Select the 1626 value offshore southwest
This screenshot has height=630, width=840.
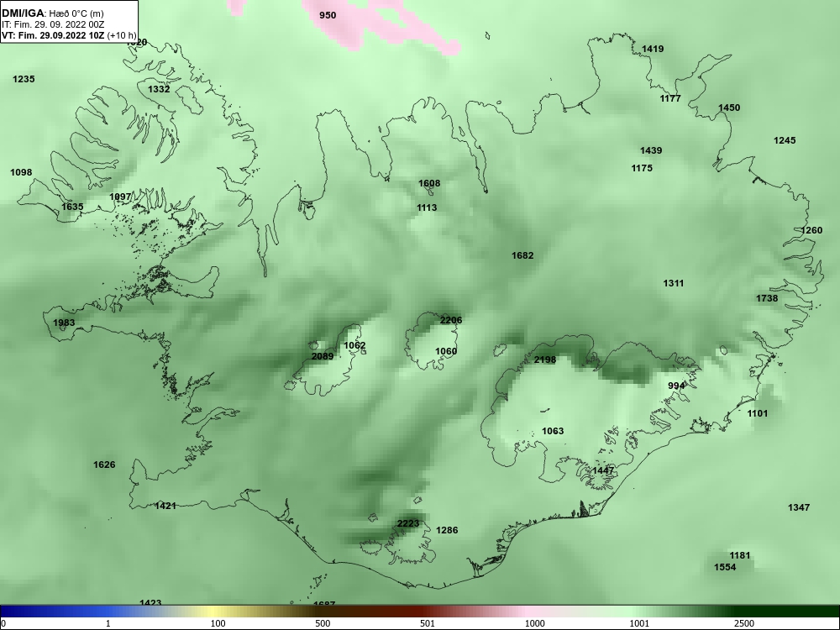point(104,465)
